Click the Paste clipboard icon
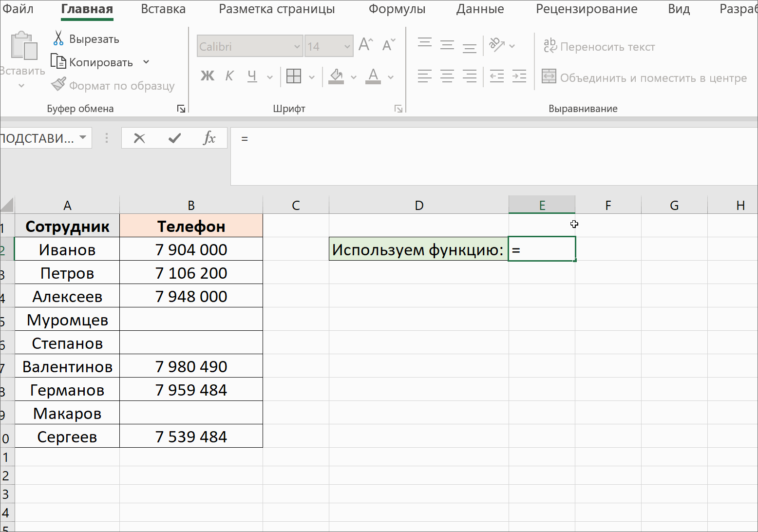 click(x=24, y=47)
